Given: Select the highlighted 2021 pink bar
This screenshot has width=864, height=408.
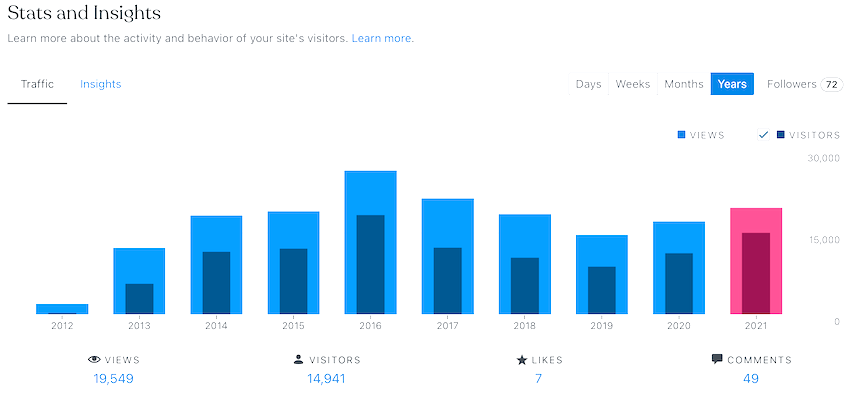Looking at the screenshot, I should 756,262.
